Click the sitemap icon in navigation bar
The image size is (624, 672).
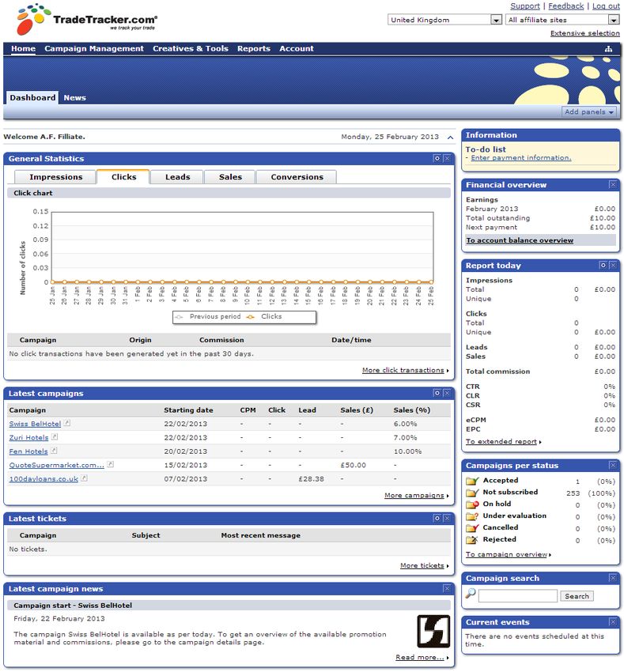pyautogui.click(x=608, y=49)
